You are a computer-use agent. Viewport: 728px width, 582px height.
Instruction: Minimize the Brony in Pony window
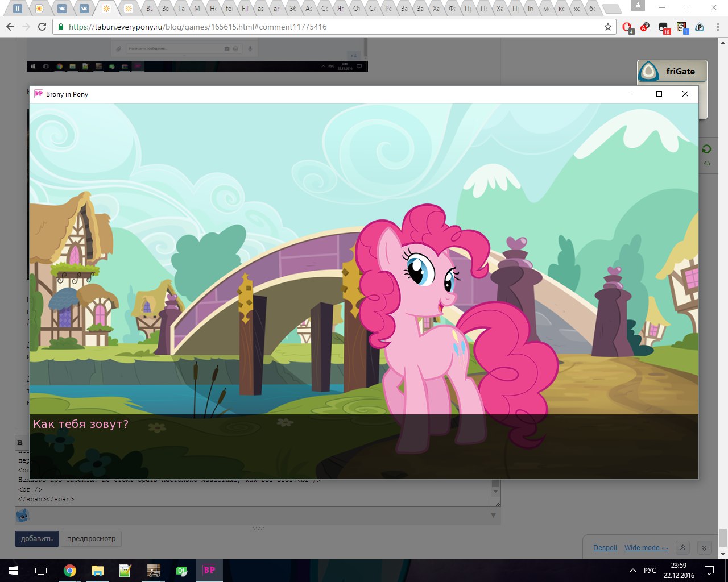coord(634,94)
